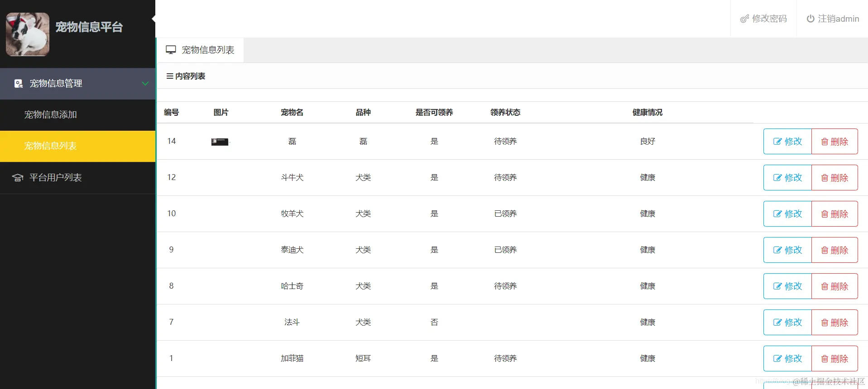Click the 否 adoptable cell in 法斗 row
Screen dimensions: 868x389
[434, 322]
